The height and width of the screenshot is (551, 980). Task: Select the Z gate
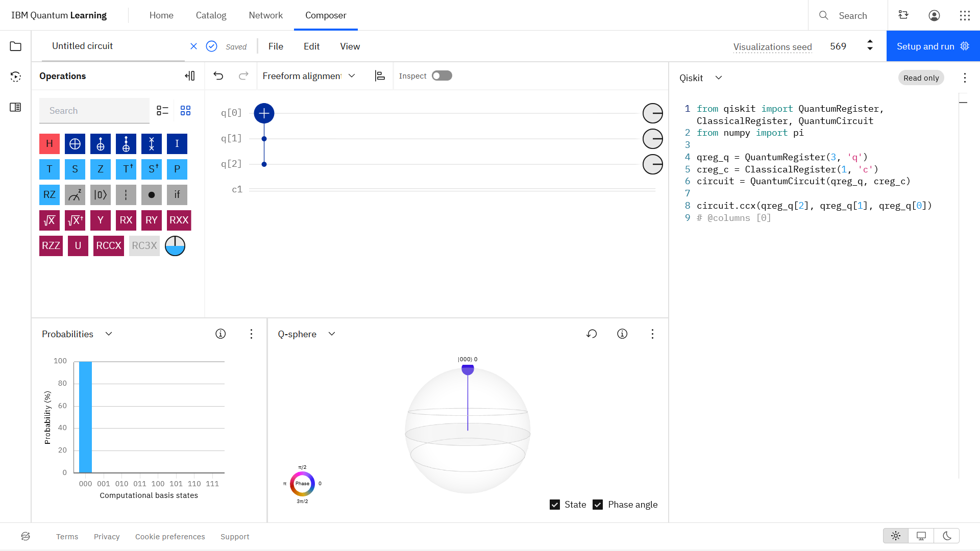click(101, 169)
